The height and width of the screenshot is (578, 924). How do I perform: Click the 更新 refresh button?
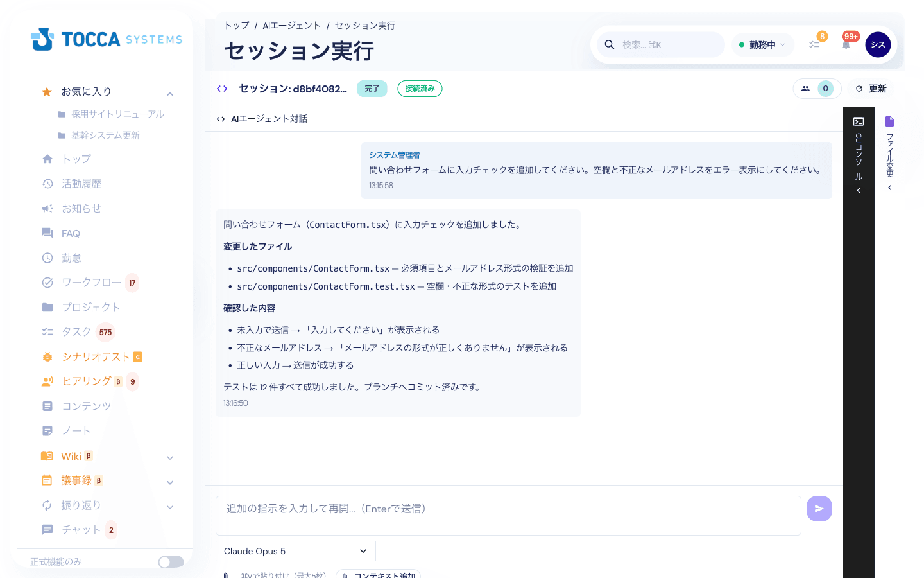871,89
